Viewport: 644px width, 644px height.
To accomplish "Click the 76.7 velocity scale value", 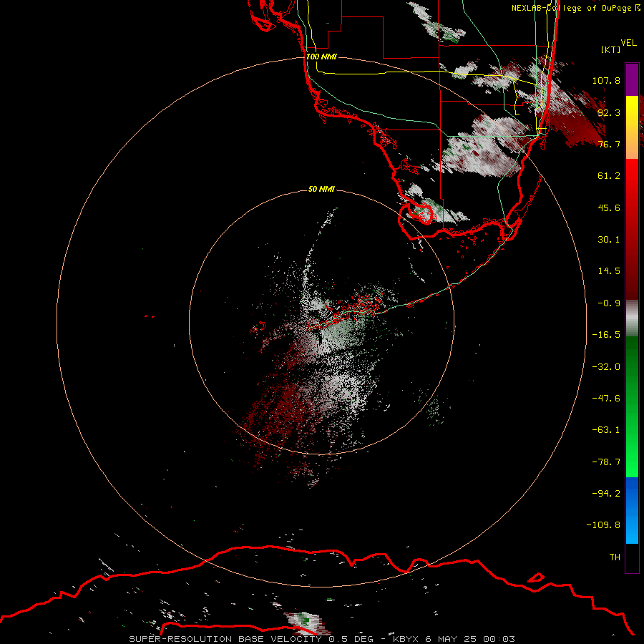I will click(x=609, y=144).
